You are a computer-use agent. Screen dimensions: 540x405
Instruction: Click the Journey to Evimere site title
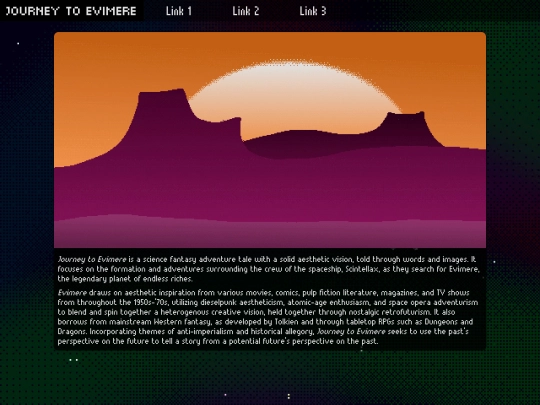point(71,11)
